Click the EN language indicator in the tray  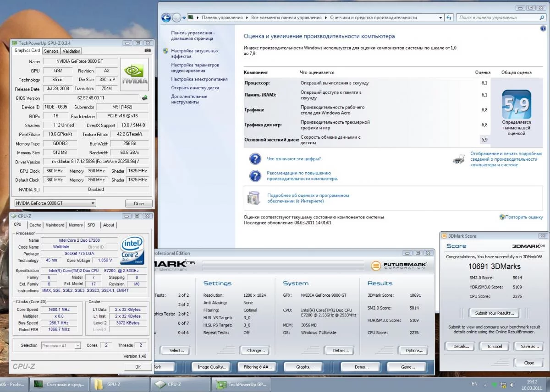pos(474,384)
